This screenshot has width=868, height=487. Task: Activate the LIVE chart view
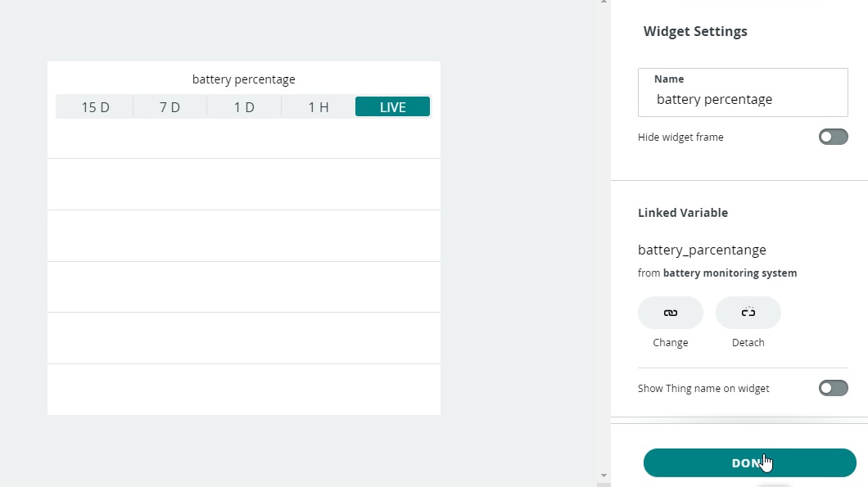[392, 106]
